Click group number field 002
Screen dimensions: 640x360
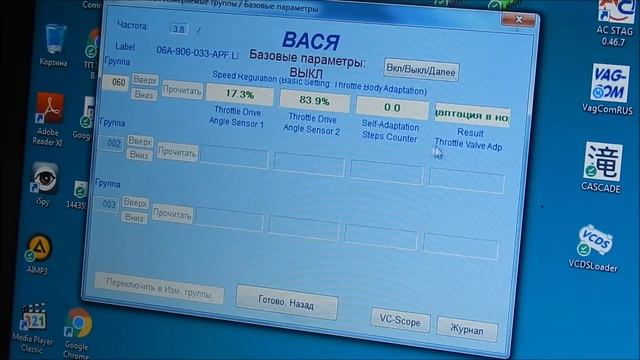pos(111,144)
